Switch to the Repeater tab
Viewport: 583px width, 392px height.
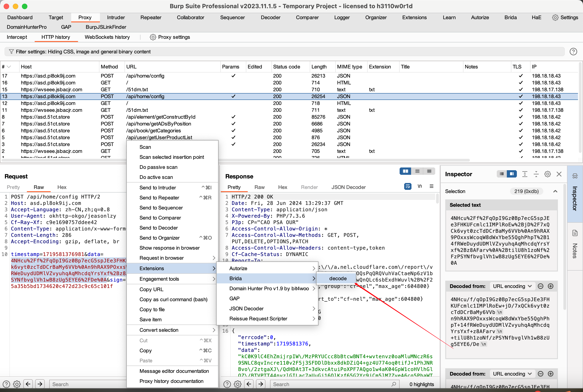(151, 18)
